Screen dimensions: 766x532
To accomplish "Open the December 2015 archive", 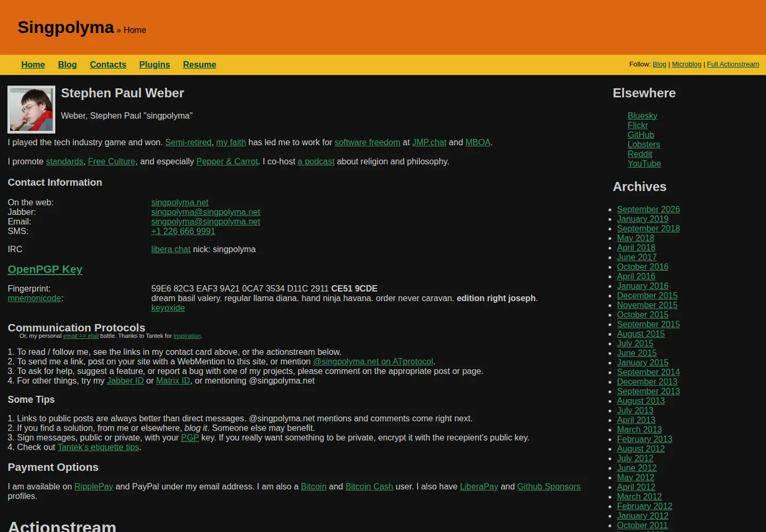I will 647,296.
